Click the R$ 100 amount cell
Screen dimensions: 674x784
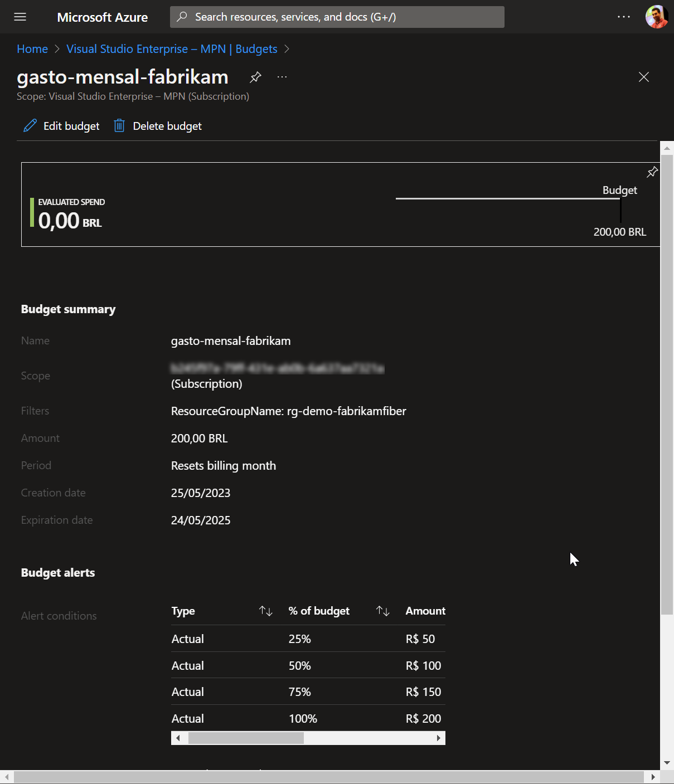click(423, 666)
